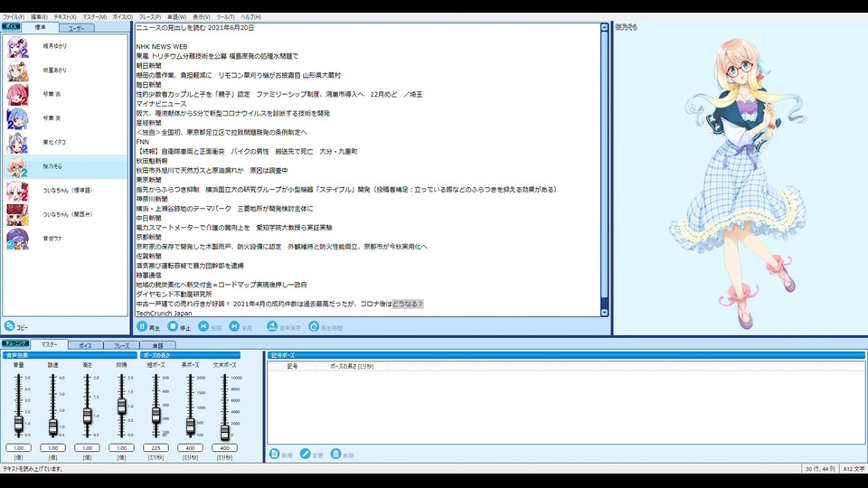
Task: Click the 抑揚 value field
Action: (x=122, y=447)
